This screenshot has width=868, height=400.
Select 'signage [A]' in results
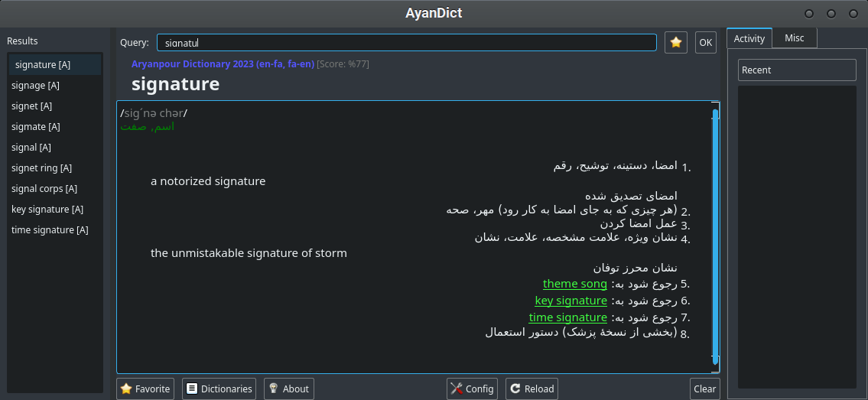pos(55,85)
